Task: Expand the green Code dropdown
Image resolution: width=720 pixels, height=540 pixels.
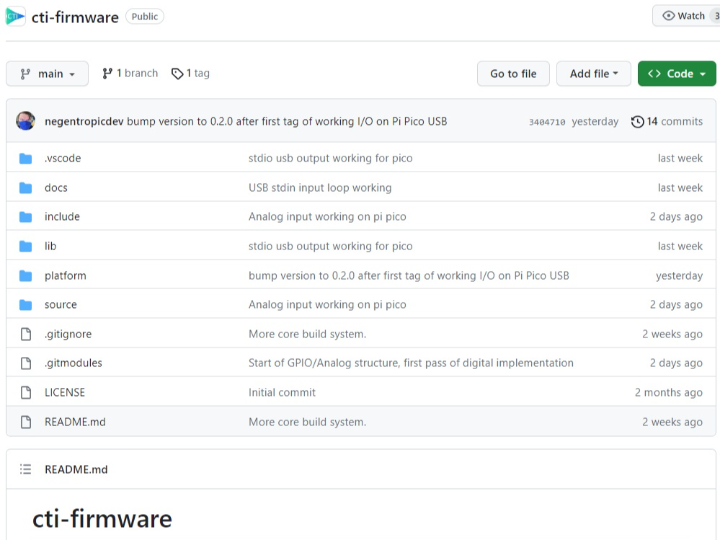Action: [676, 74]
